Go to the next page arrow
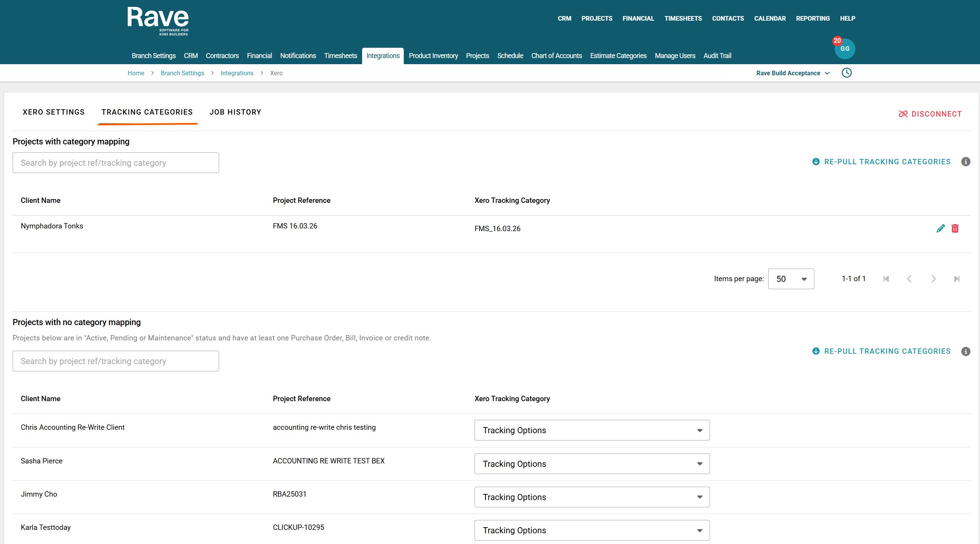This screenshot has width=980, height=544. (933, 279)
